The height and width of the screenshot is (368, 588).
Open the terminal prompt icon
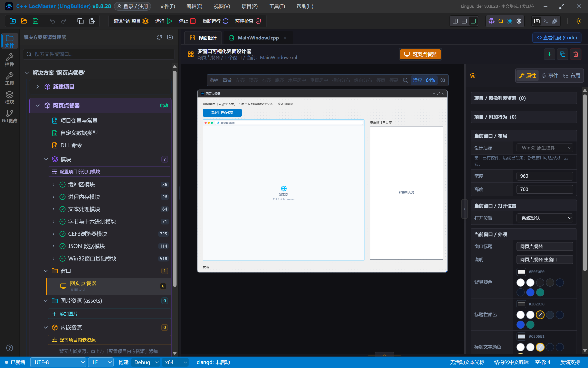coord(546,21)
